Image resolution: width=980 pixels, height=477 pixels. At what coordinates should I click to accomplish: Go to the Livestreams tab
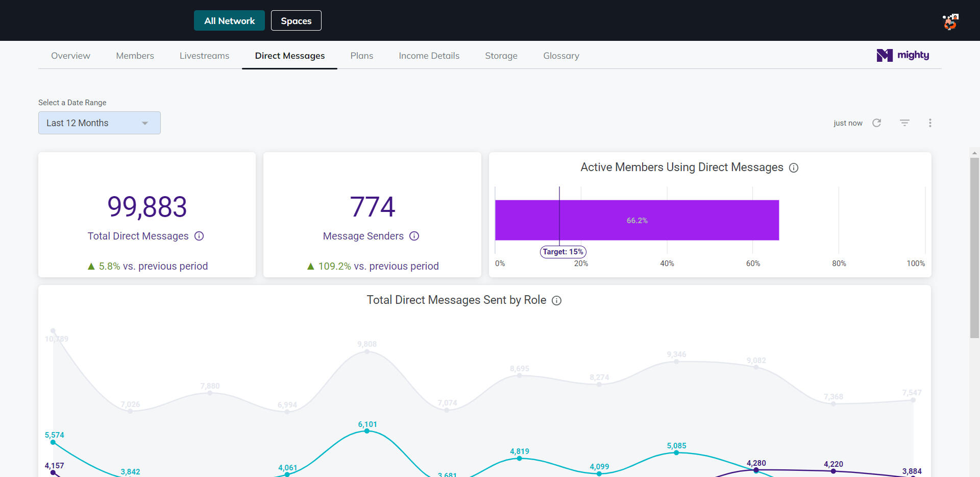[x=204, y=56]
